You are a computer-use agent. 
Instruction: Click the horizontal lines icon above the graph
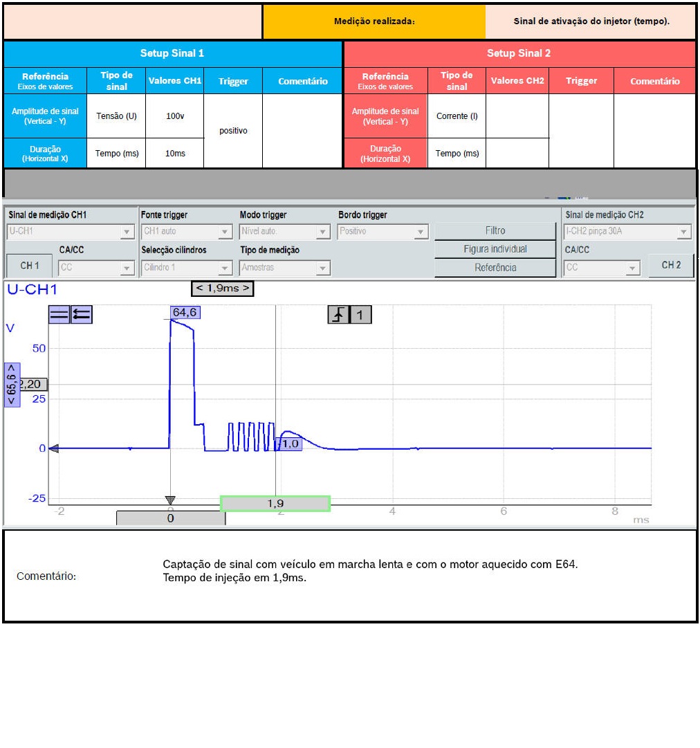[59, 315]
